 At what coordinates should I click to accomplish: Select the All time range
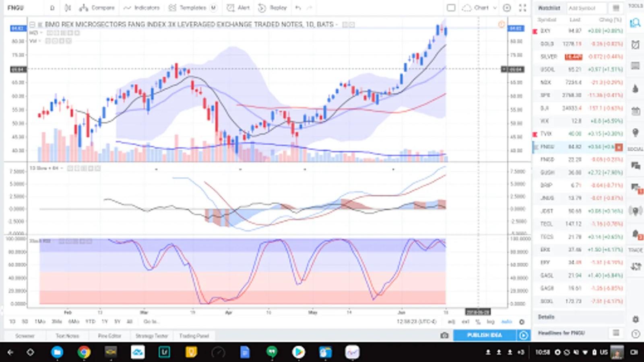(x=130, y=321)
